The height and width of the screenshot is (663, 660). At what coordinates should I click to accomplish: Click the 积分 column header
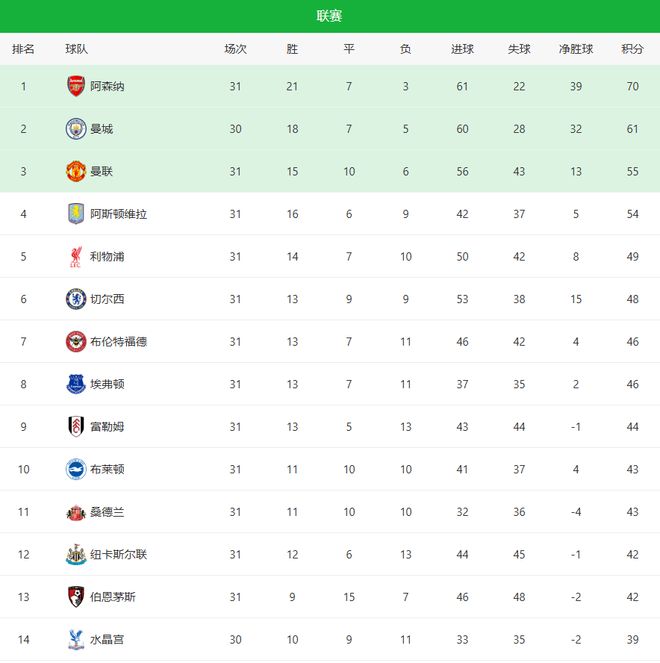(x=632, y=49)
